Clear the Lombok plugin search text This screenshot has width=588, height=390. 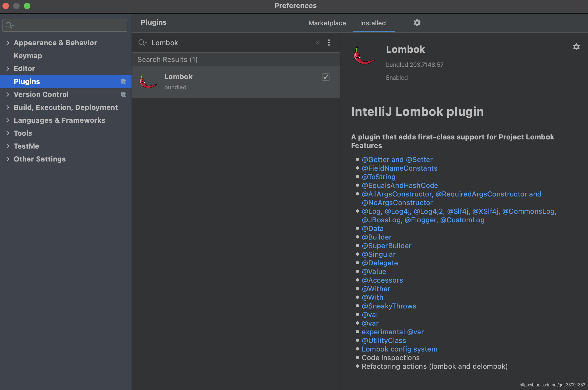tap(318, 43)
